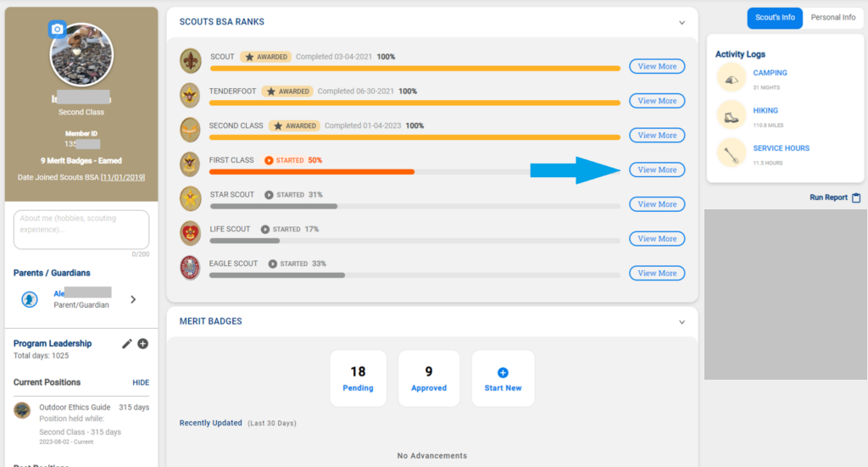
Task: View more for the Tenderfoot rank
Action: click(657, 101)
